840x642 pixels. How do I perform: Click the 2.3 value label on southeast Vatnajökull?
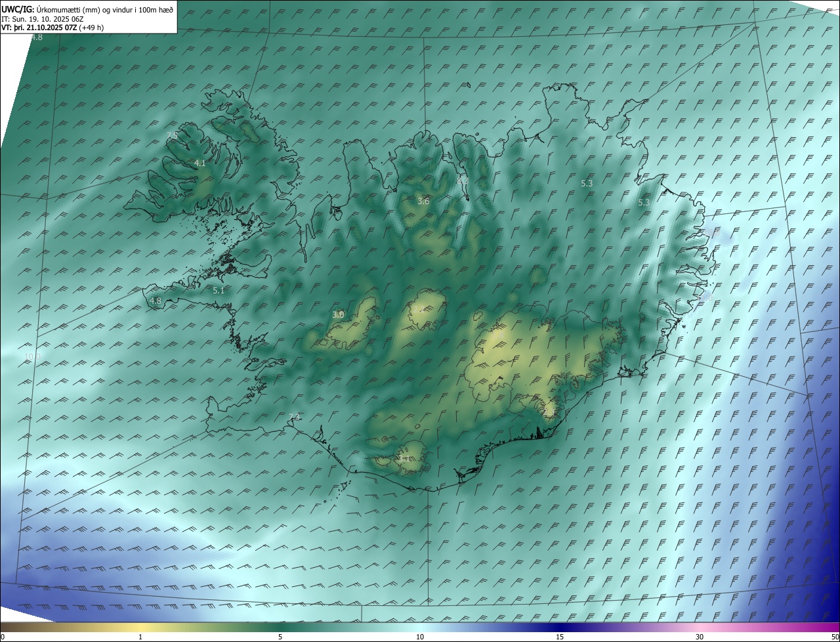(x=549, y=411)
